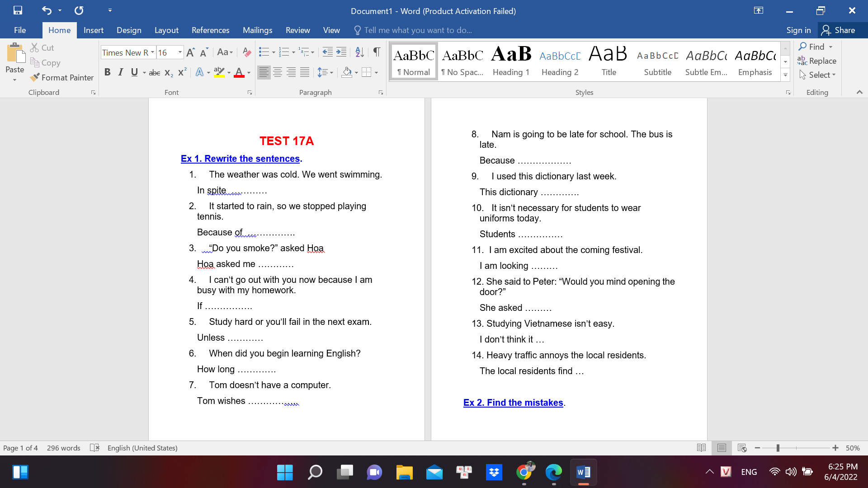Click the Italic formatting icon
868x488 pixels.
(x=120, y=73)
